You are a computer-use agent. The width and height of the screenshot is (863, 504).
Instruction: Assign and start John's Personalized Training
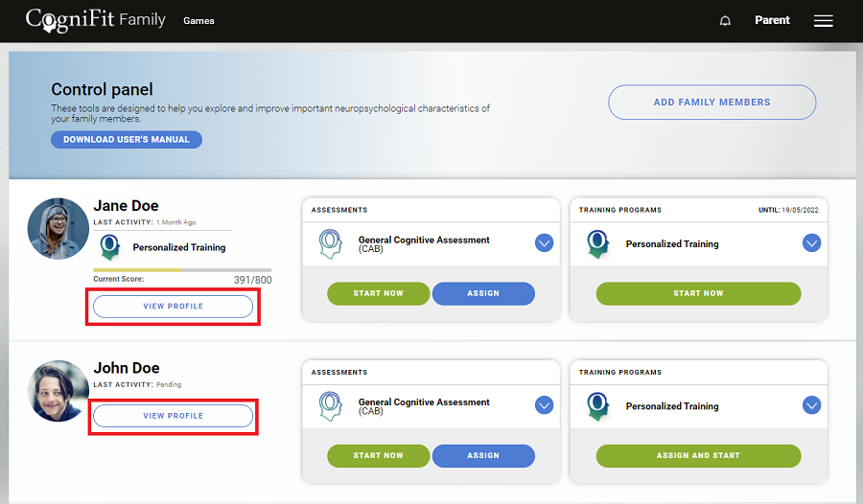[698, 455]
